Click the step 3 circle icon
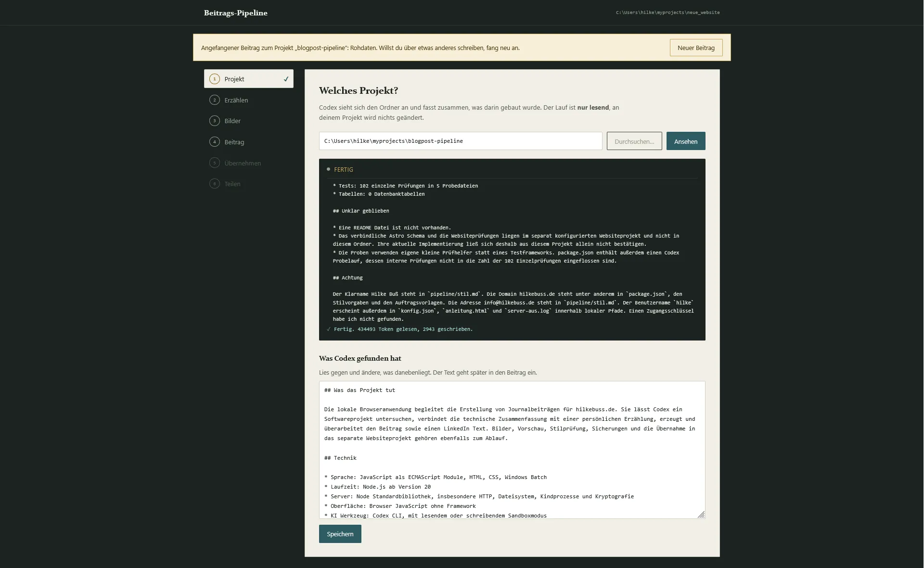Image resolution: width=924 pixels, height=568 pixels. tap(215, 121)
